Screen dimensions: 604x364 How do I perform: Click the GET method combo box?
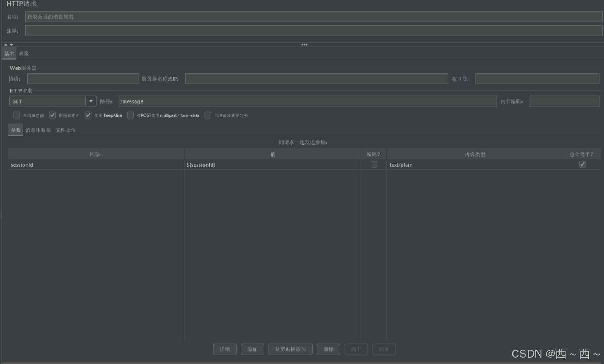[x=48, y=101]
